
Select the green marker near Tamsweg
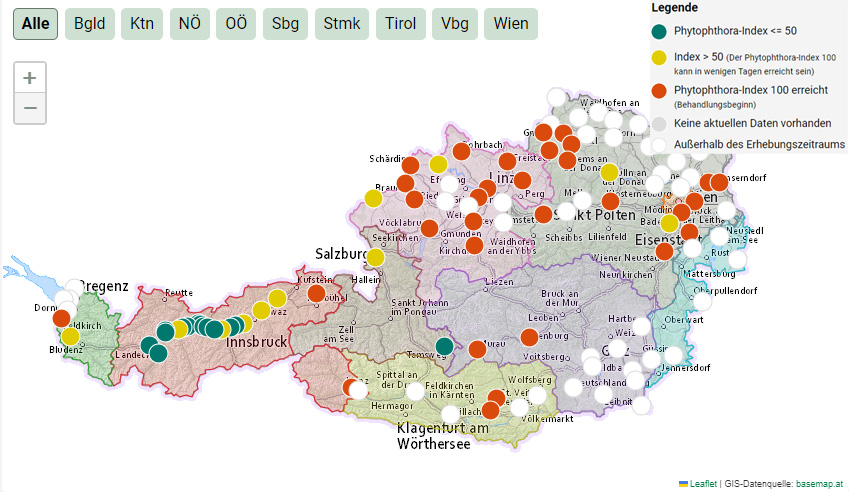(445, 346)
